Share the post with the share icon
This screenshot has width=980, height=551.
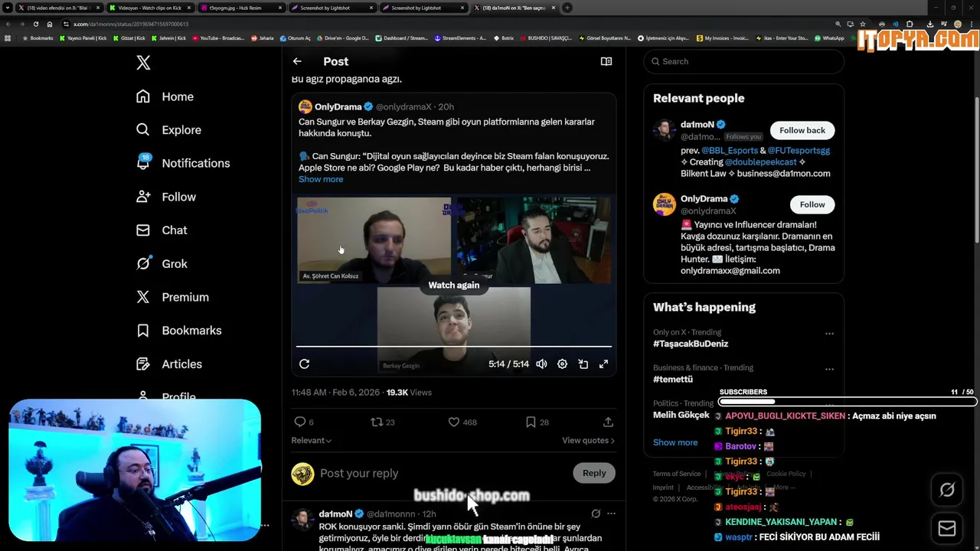tap(608, 422)
